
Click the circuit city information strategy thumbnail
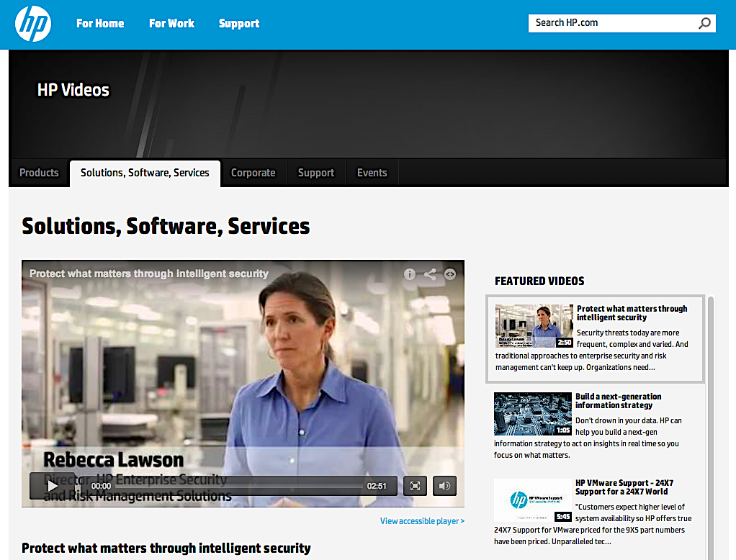pyautogui.click(x=533, y=414)
